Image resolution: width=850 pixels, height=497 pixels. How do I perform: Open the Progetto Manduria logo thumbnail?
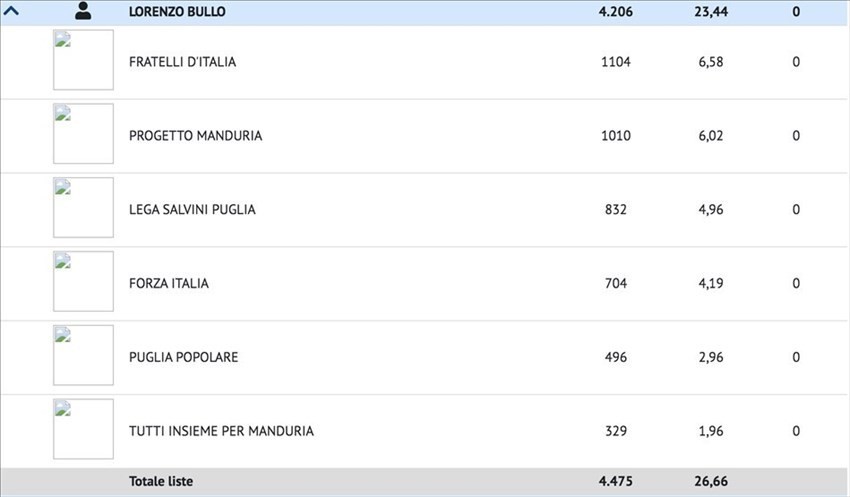(83, 133)
